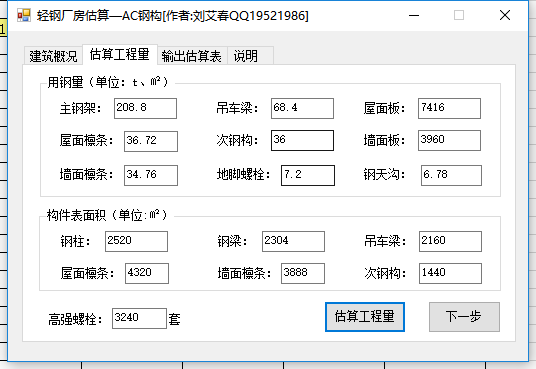Click the steel-tonnage 屋面檩条 field showing 36.72
This screenshot has height=369, width=536.
click(151, 141)
